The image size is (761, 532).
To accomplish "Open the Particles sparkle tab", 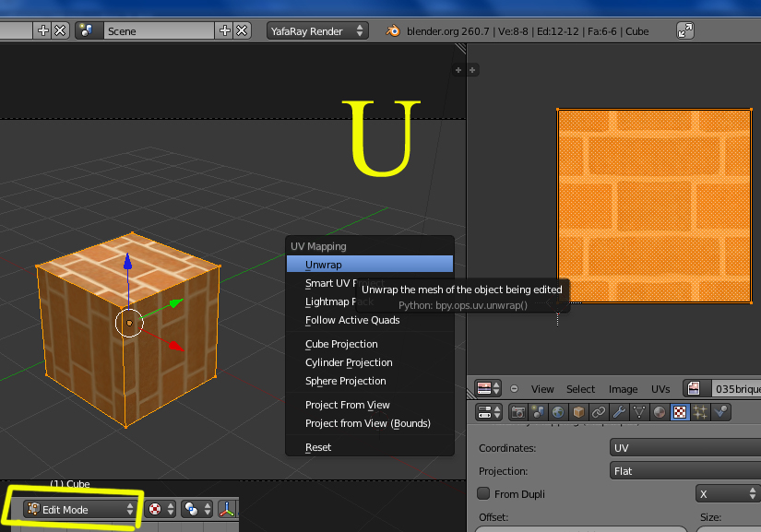I will pos(700,412).
